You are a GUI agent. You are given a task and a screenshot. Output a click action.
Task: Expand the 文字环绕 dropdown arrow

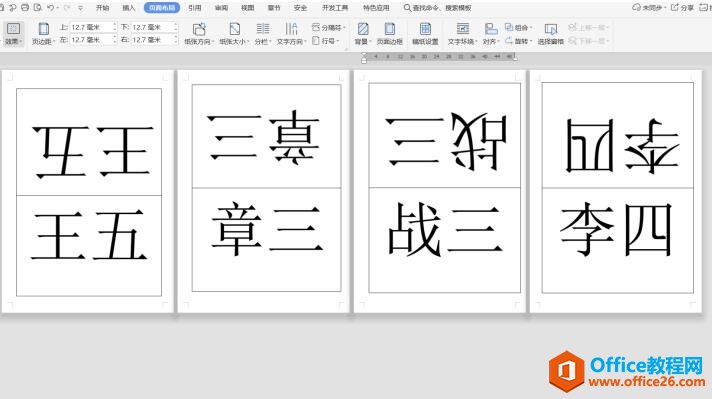[x=476, y=42]
